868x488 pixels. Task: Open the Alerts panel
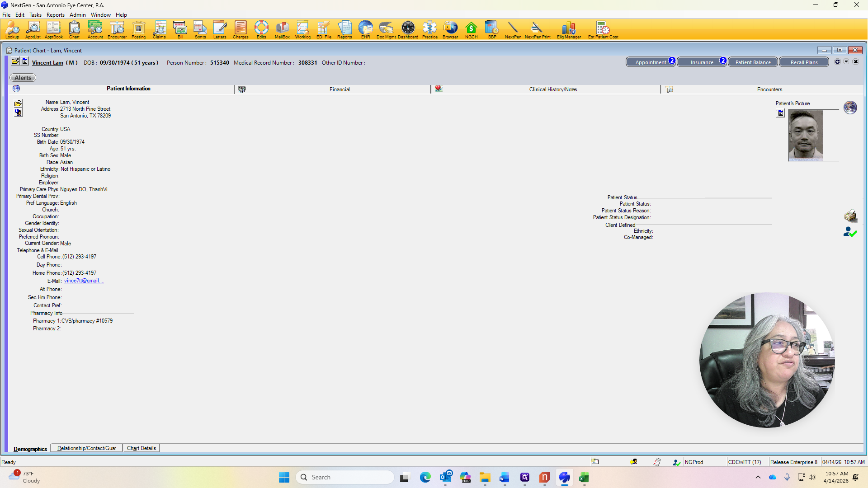tap(23, 78)
